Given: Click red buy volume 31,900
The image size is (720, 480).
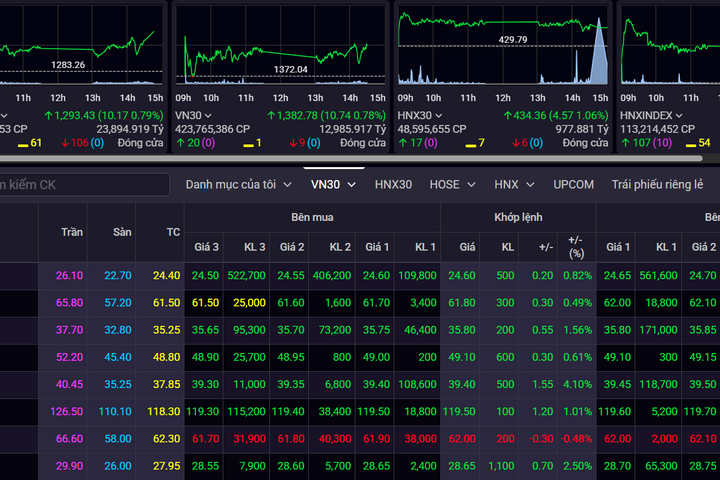Looking at the screenshot, I should click(249, 438).
